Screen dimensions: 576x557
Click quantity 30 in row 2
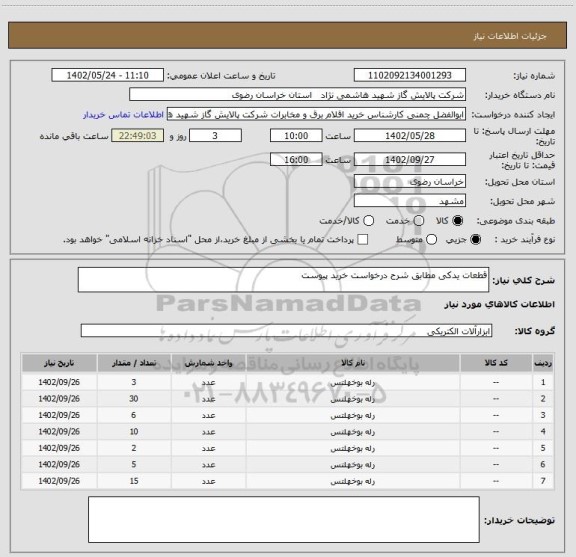coord(134,399)
